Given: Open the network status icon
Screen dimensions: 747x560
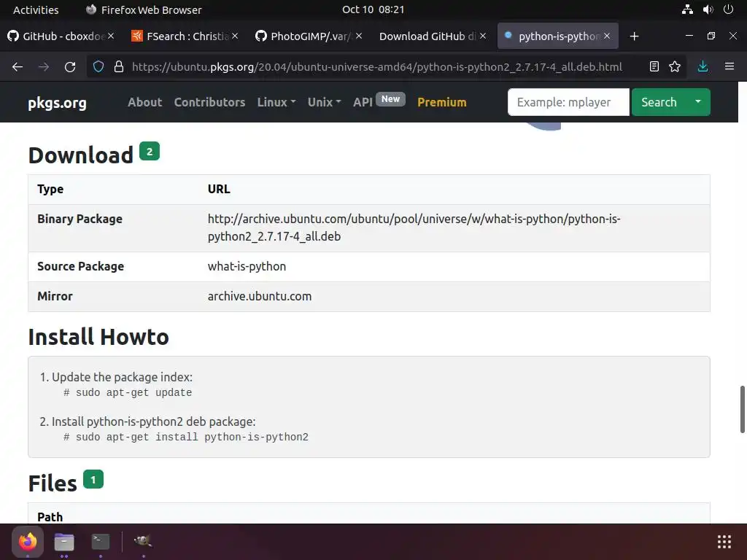Looking at the screenshot, I should tap(687, 9).
